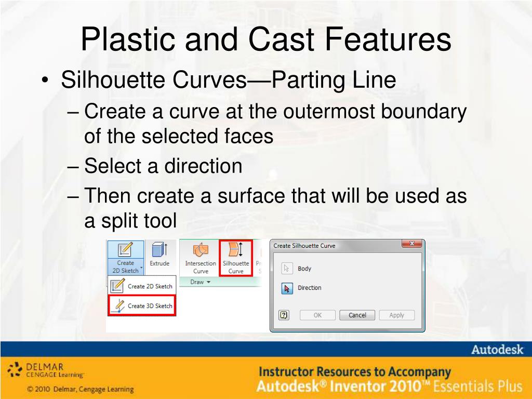Click Instructor Resources to Accompany text
The height and width of the screenshot is (399, 532).
pos(354,372)
